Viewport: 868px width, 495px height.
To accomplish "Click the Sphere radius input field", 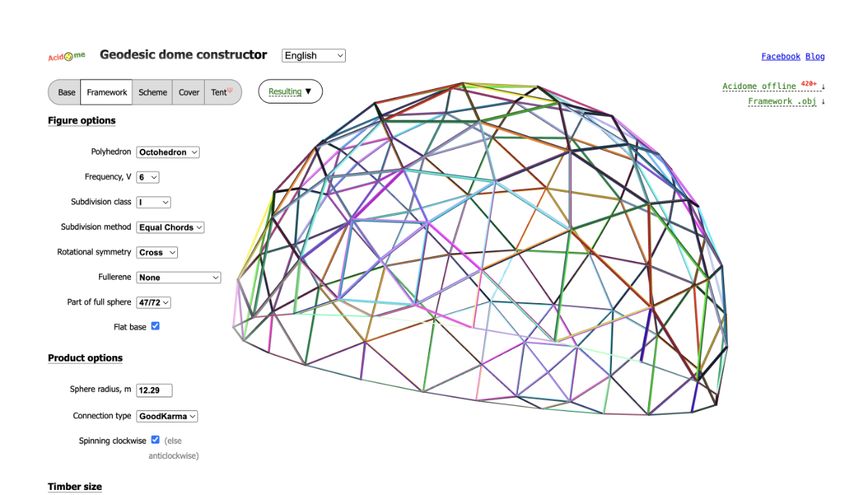I will [155, 390].
